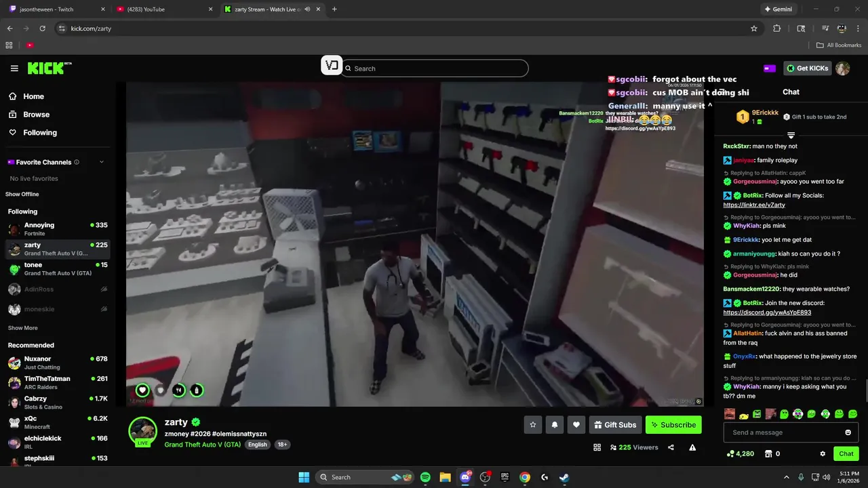Open the user profile avatar menu
Viewport: 868px width, 488px height.
point(843,68)
